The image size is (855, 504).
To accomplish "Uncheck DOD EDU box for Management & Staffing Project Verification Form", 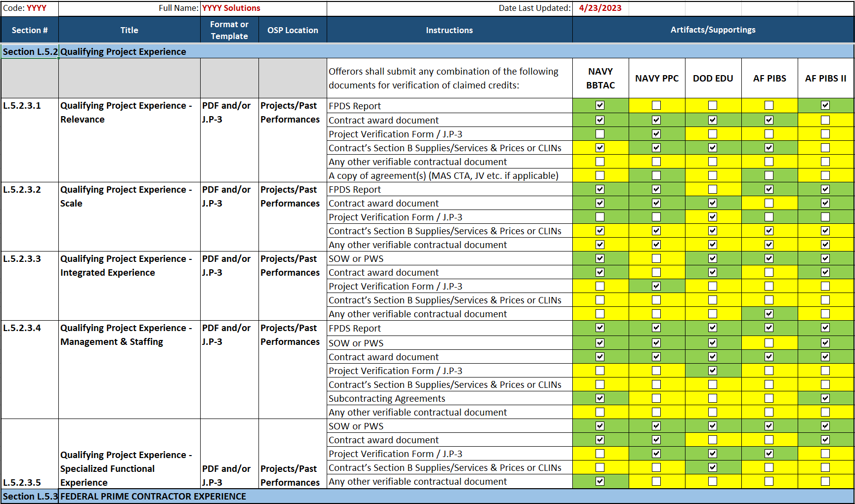I will 713,371.
